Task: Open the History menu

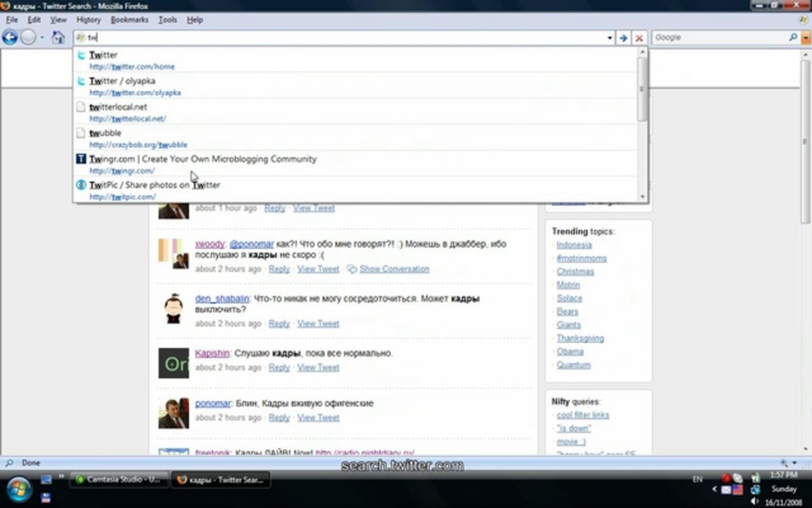Action: coord(89,20)
